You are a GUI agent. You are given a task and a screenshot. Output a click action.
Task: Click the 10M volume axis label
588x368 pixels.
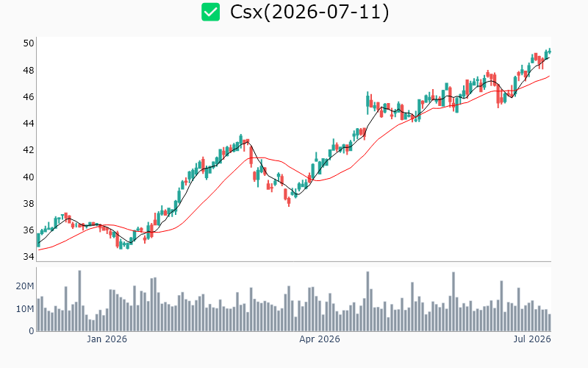(25, 308)
